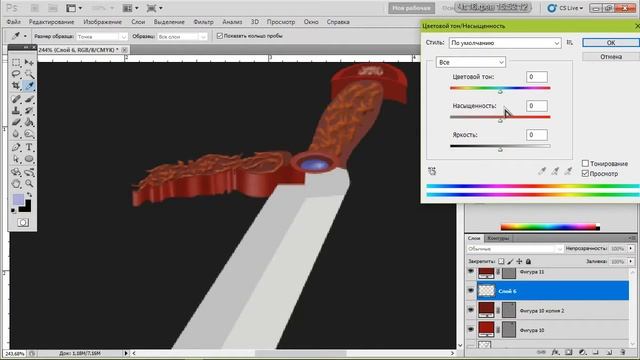Select the Pen tool
Image resolution: width=640 pixels, height=360 pixels.
click(16, 147)
